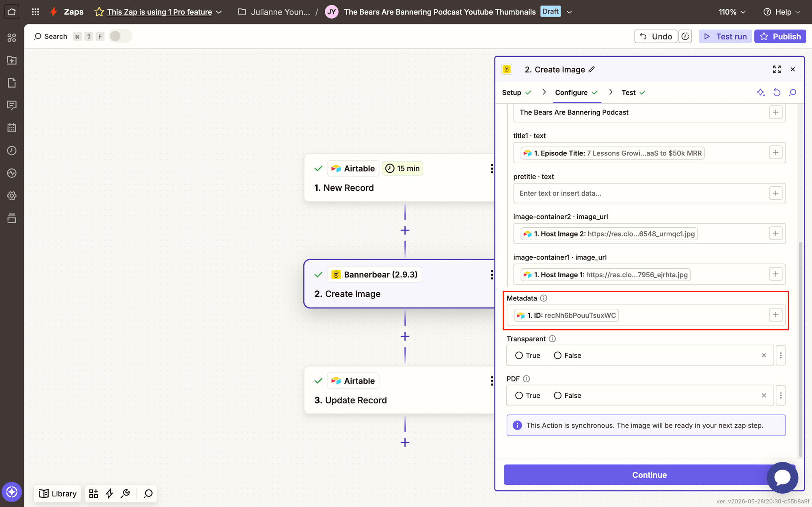Click the Search box in top toolbar
Screen dimensions: 812x507
click(51, 37)
